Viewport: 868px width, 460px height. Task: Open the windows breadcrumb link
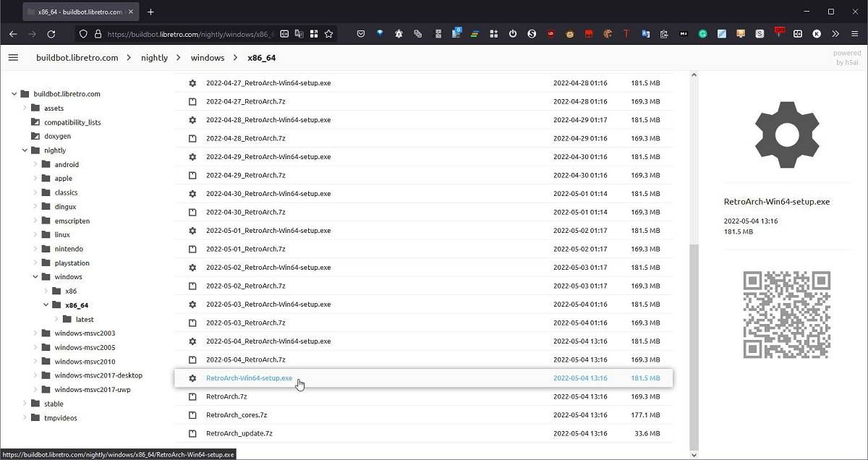tap(207, 57)
